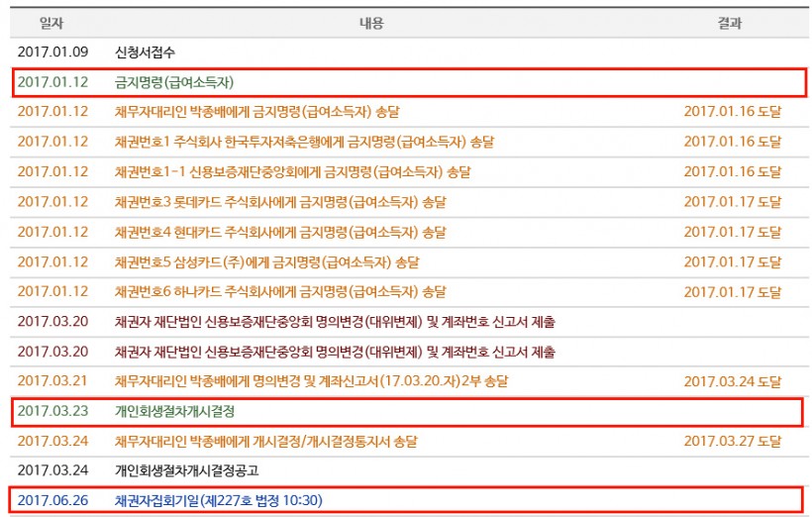
Task: Click date 2017.01.12 in 삼성카드 row
Action: click(x=52, y=262)
